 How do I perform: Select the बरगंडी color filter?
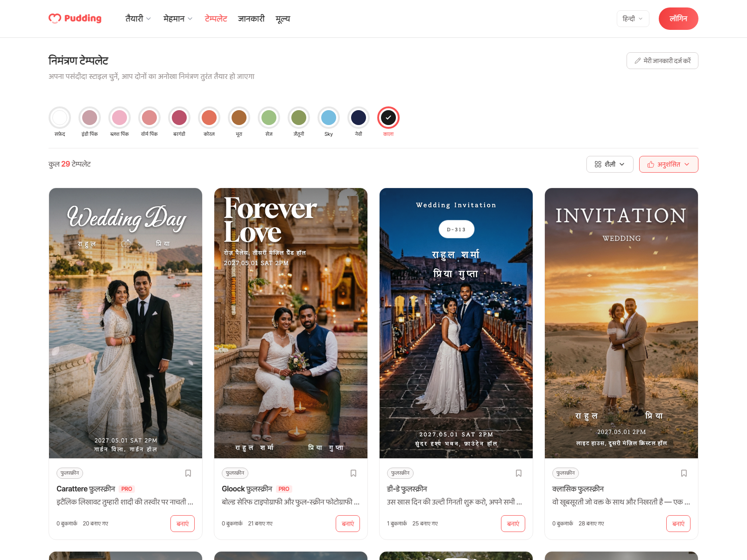(x=179, y=118)
